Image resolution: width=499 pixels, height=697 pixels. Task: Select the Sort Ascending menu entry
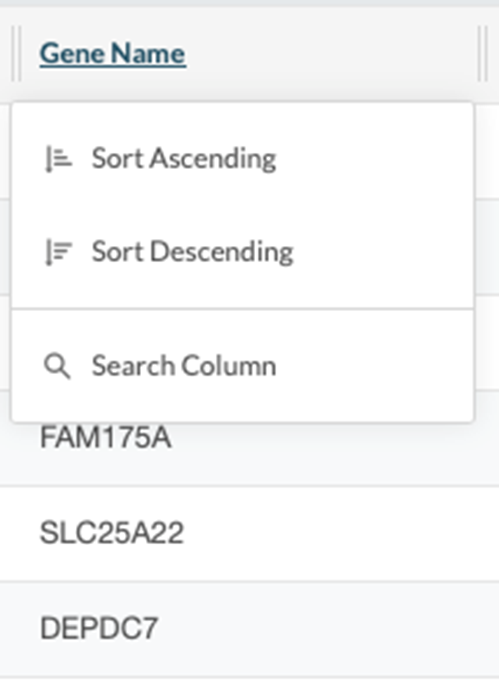243,159
